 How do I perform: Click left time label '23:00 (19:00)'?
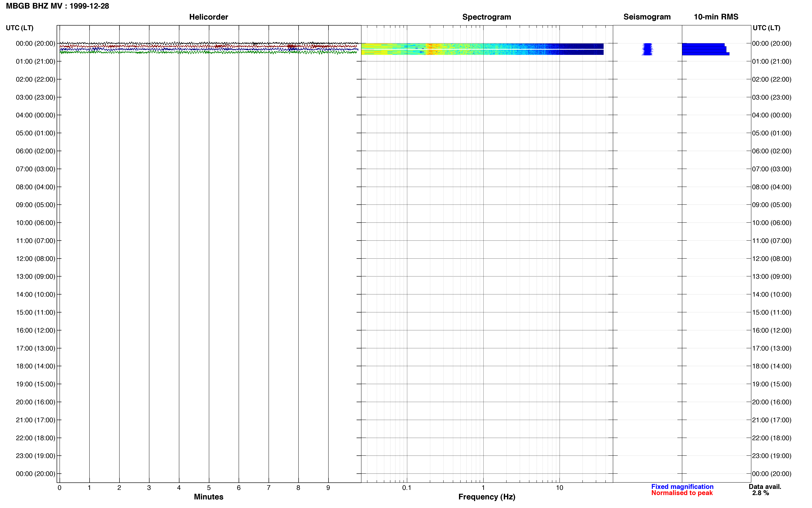tap(36, 456)
